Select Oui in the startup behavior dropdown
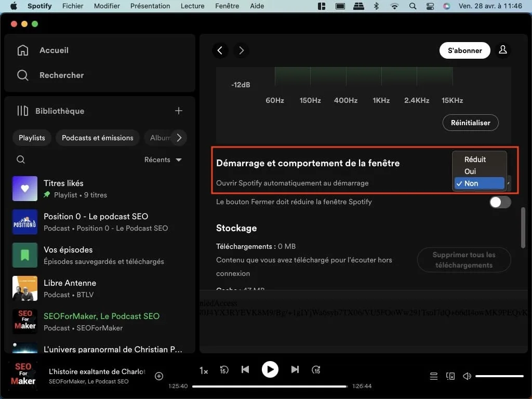Image resolution: width=532 pixels, height=399 pixels. click(x=470, y=171)
